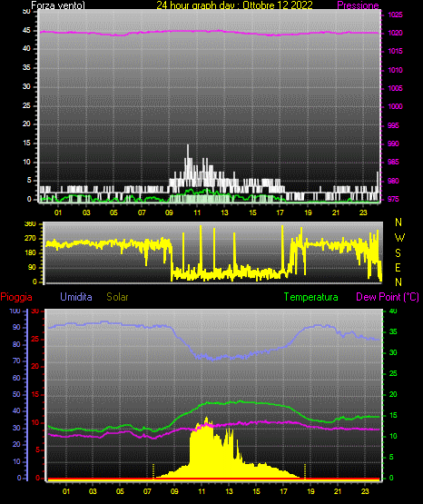Click the E compass label of direction graph

398,267
